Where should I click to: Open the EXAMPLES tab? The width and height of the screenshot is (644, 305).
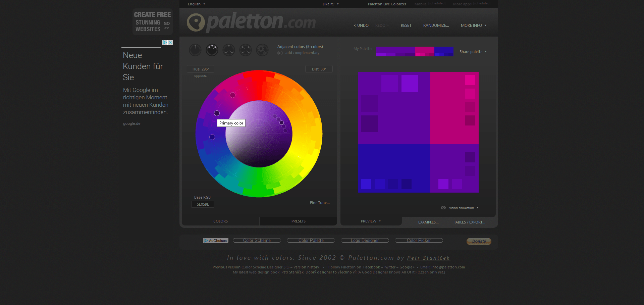[428, 222]
